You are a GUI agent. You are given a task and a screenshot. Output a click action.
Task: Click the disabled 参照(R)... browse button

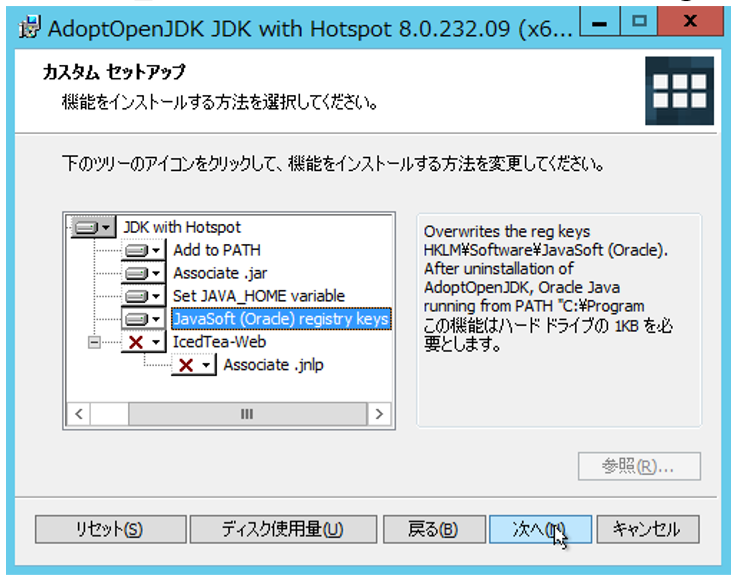(639, 466)
